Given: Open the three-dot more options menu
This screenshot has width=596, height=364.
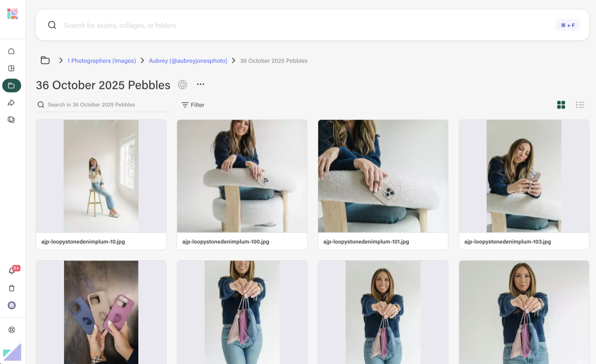Looking at the screenshot, I should (x=201, y=84).
